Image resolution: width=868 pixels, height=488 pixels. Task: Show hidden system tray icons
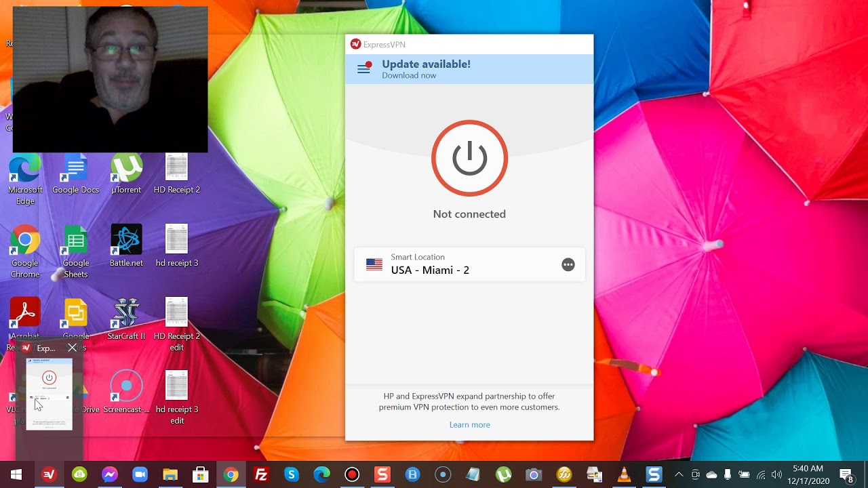pyautogui.click(x=679, y=474)
